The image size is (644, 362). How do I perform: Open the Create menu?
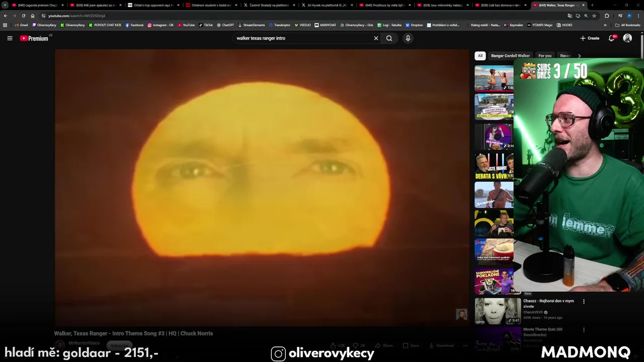point(590,38)
